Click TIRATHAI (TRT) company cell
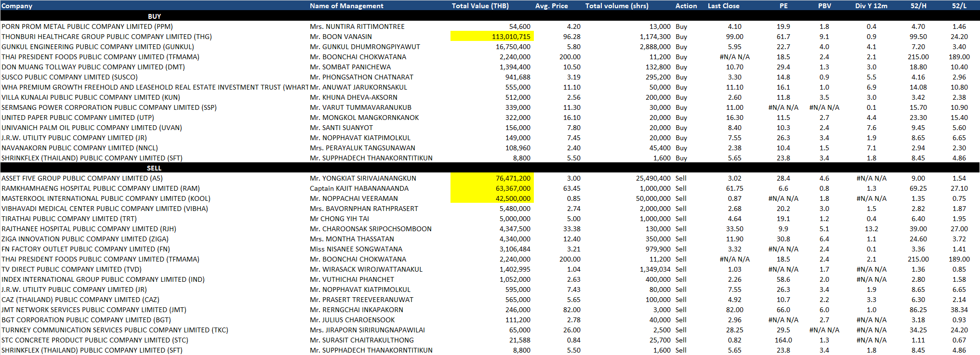This screenshot has width=980, height=355. 69,219
